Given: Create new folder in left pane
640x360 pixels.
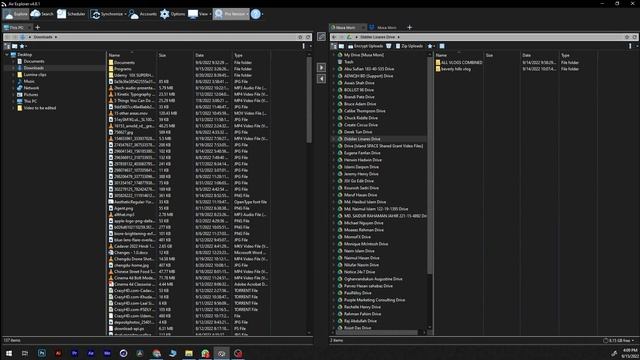Looking at the screenshot, I should [15, 46].
